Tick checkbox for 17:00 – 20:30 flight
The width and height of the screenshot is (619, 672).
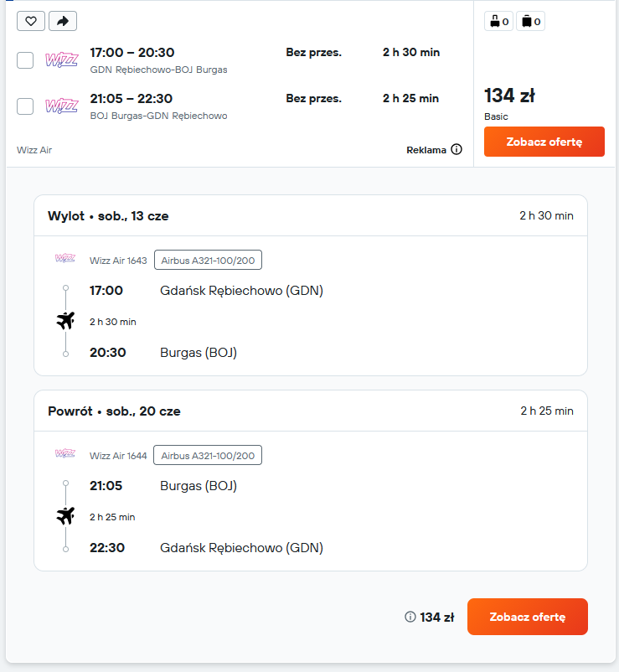point(25,60)
